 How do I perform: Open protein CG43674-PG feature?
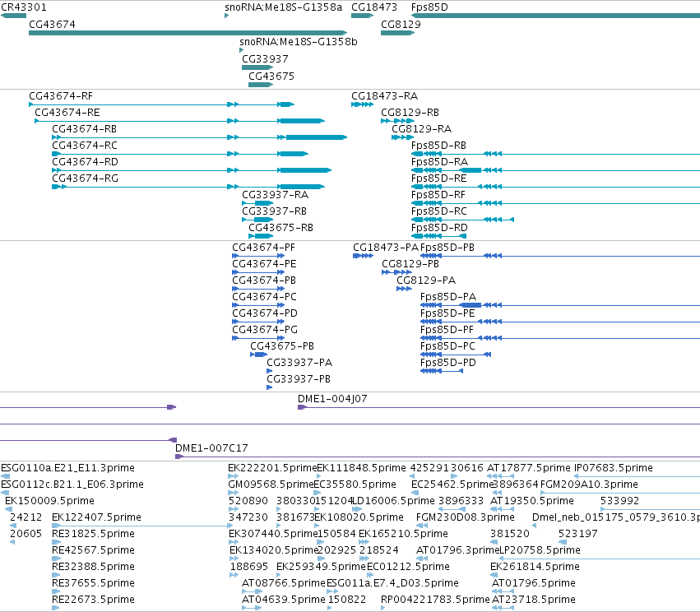(258, 338)
